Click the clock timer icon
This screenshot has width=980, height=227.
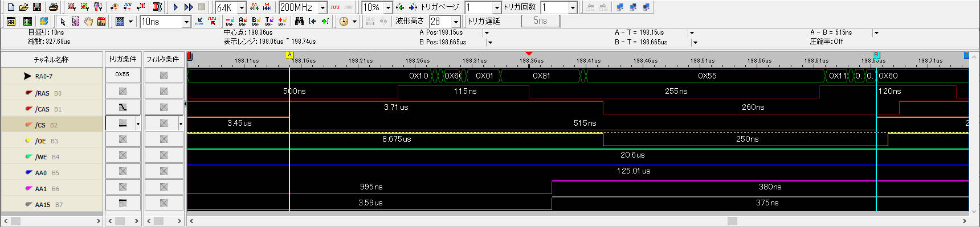(x=344, y=21)
